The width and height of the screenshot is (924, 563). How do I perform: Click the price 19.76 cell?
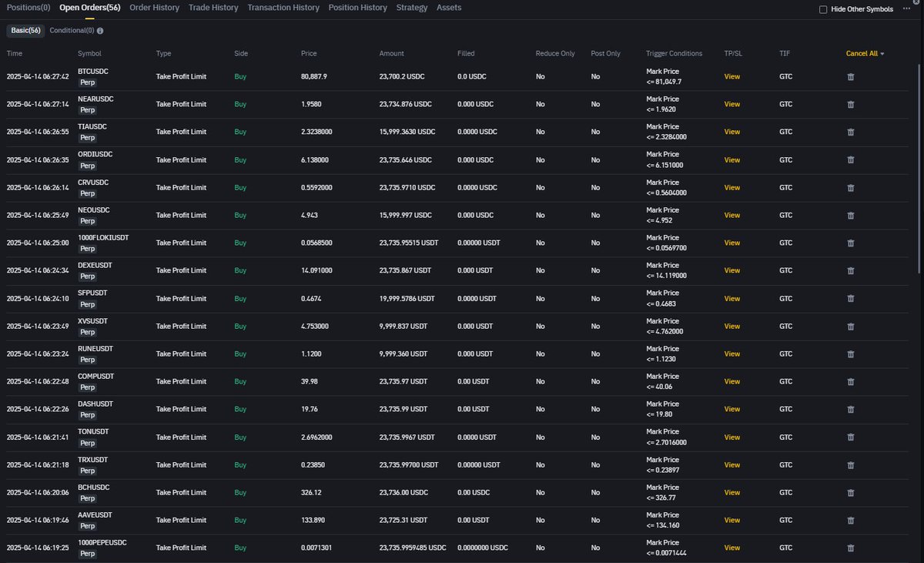click(x=309, y=410)
